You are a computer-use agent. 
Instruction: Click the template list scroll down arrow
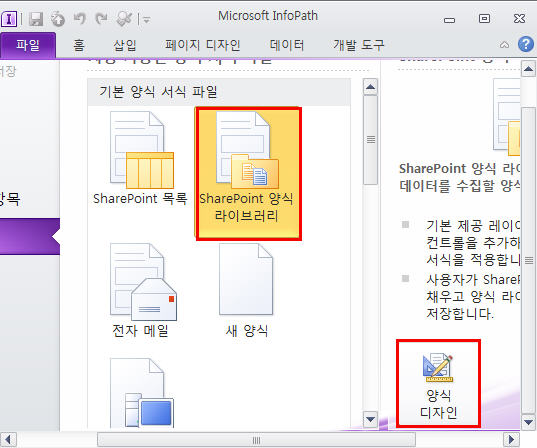tap(370, 420)
